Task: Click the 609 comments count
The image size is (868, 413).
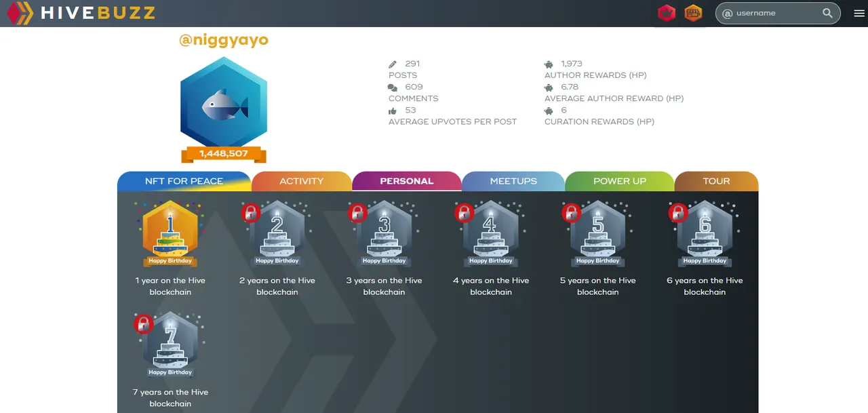Action: [414, 87]
